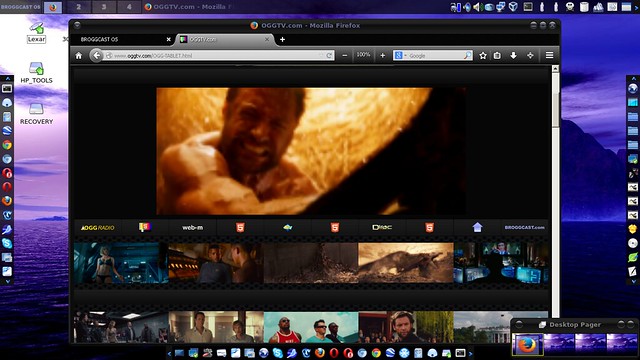The width and height of the screenshot is (640, 360).
Task: Open the RECOVERY drive desktop icon
Action: pos(36,113)
